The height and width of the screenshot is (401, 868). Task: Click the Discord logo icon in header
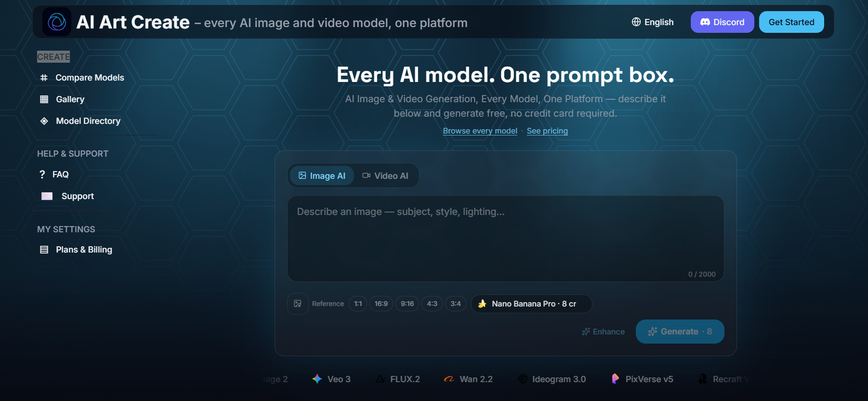pos(705,22)
